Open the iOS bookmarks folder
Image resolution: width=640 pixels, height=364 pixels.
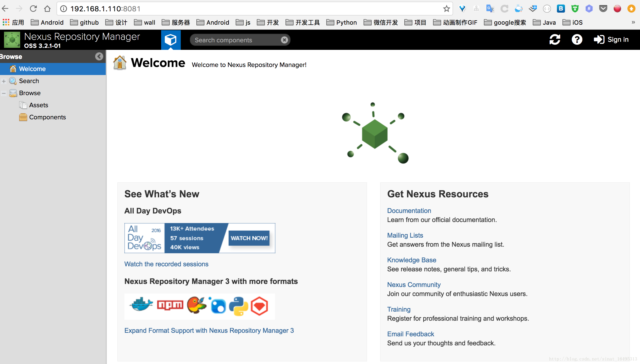[573, 22]
